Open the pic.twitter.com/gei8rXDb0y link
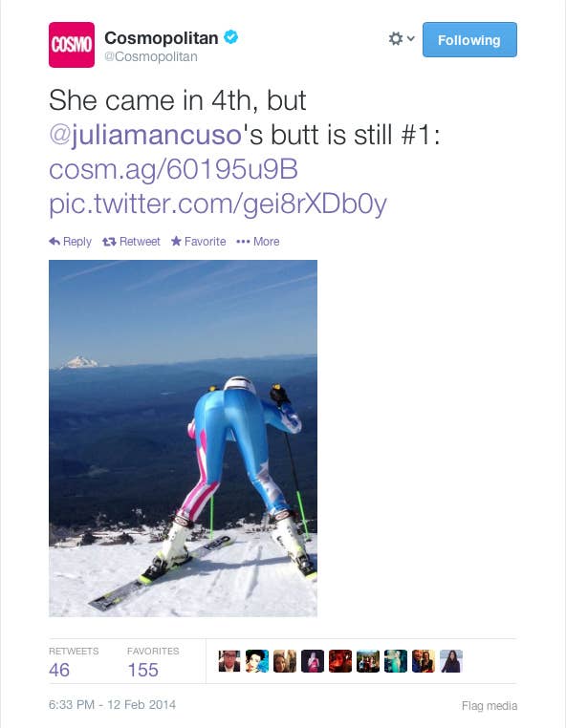The width and height of the screenshot is (566, 728). tap(218, 203)
